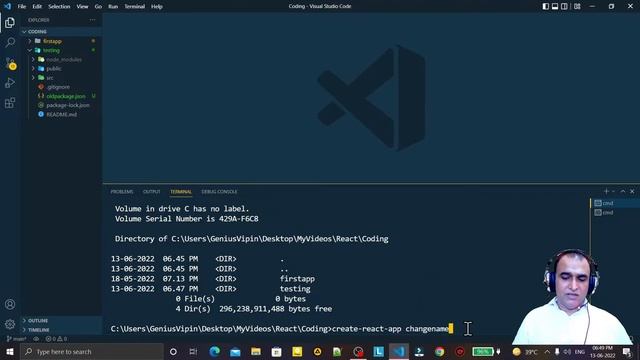Open errors and warnings count in status bar
The width and height of the screenshot is (640, 360).
coord(56,339)
